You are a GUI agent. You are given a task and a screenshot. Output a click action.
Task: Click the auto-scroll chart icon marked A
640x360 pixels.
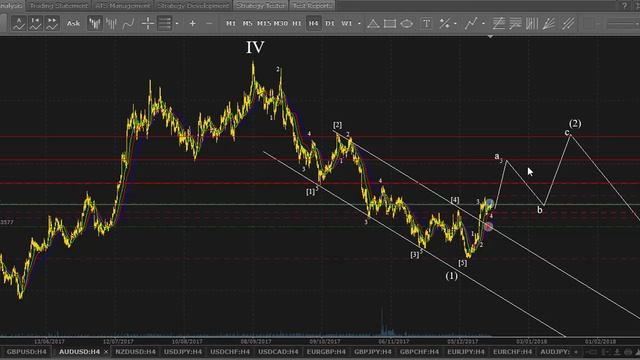pos(19,23)
